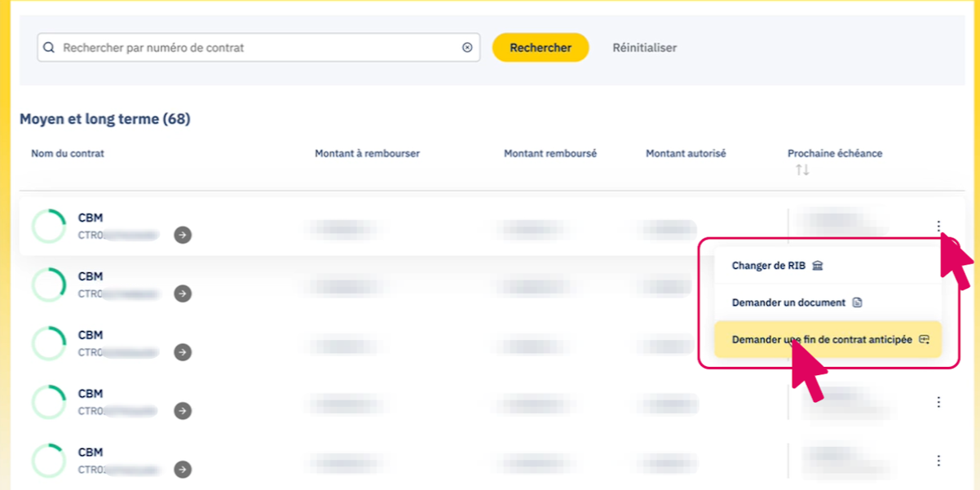Click the Nom du contrat column header
Screen dimensions: 980x490
click(x=68, y=153)
